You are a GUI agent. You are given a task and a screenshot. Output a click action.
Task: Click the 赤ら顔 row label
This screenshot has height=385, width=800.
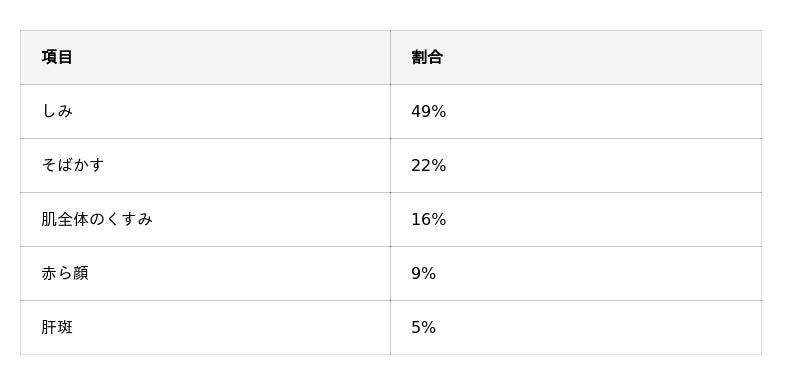[x=65, y=273]
